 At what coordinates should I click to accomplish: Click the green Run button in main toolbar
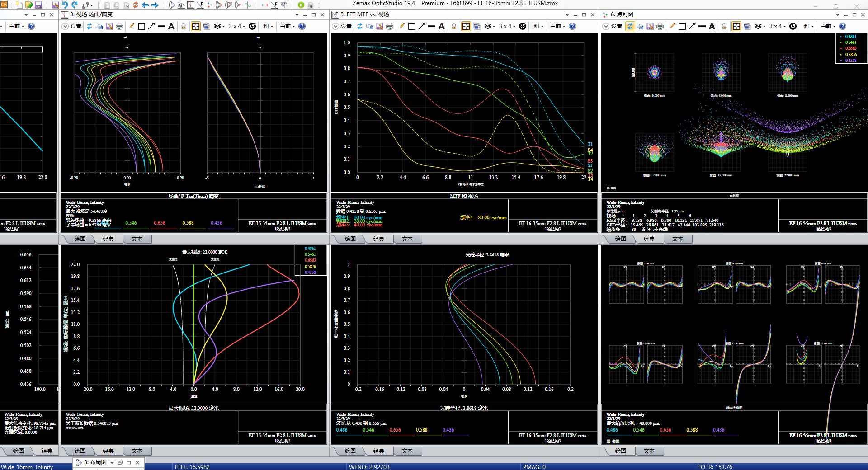click(301, 5)
